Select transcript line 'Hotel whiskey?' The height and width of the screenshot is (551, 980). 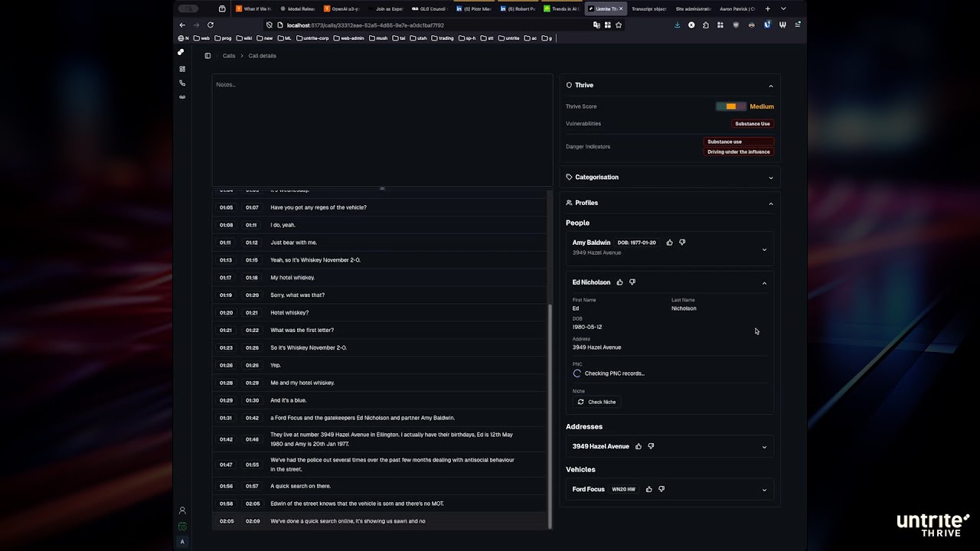289,313
